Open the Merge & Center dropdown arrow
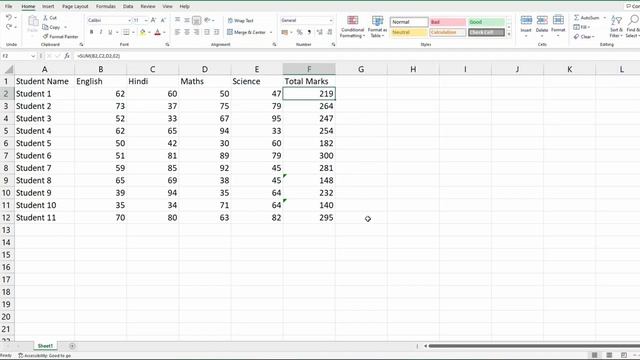The width and height of the screenshot is (640, 360). pos(271,32)
